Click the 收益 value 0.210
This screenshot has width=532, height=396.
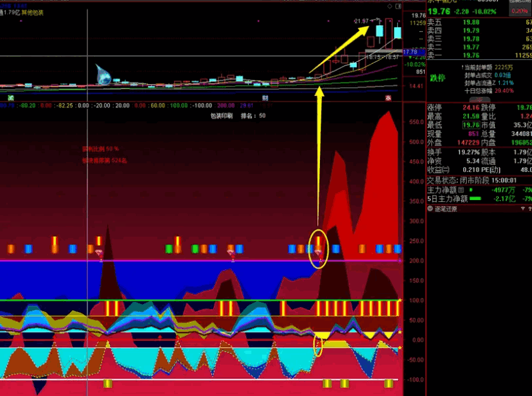pyautogui.click(x=471, y=169)
